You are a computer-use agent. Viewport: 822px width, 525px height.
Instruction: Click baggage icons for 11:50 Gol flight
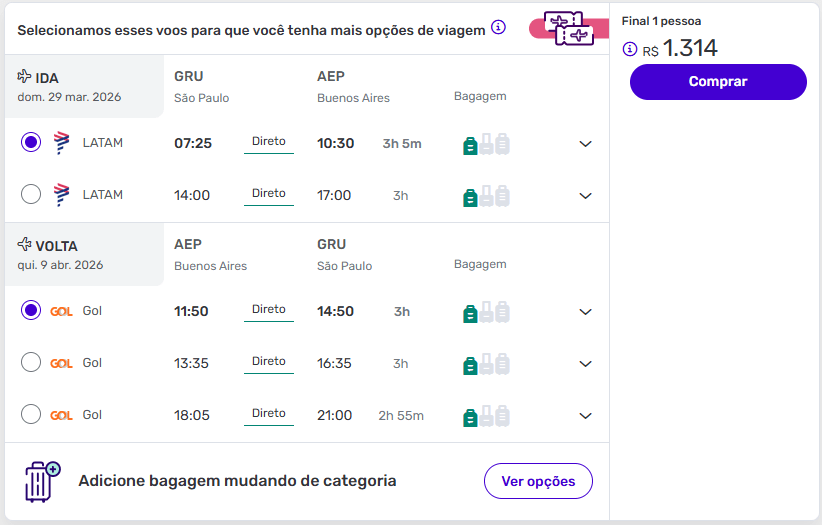click(x=486, y=312)
